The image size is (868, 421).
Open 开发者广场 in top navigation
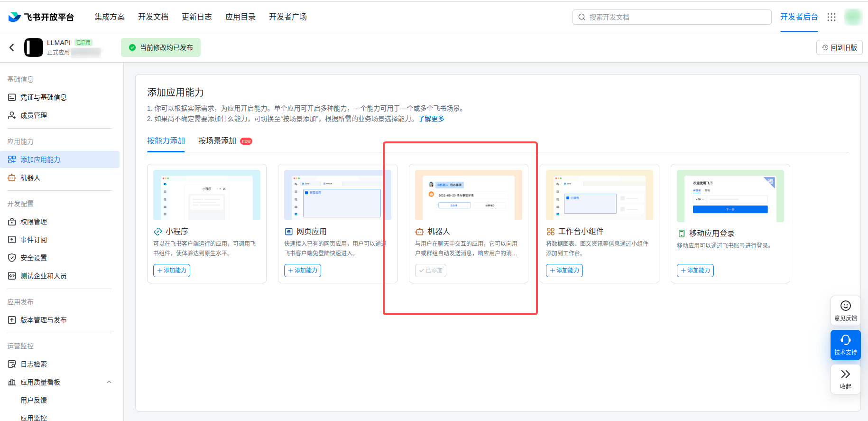click(x=288, y=17)
